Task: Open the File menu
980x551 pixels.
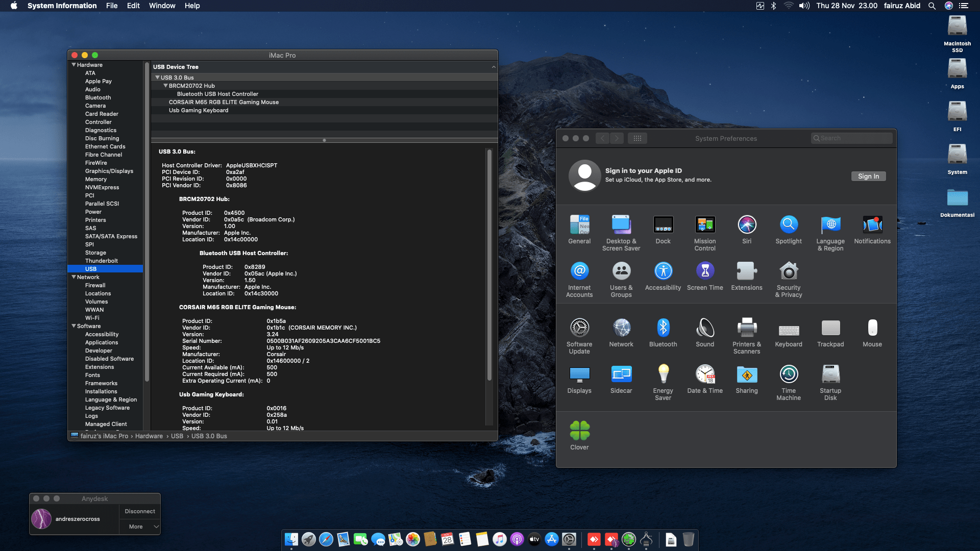Action: [x=112, y=6]
